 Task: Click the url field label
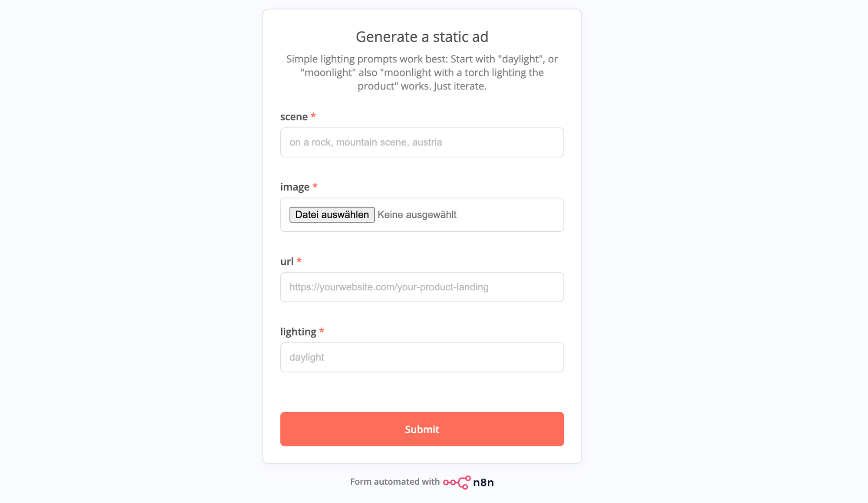287,262
